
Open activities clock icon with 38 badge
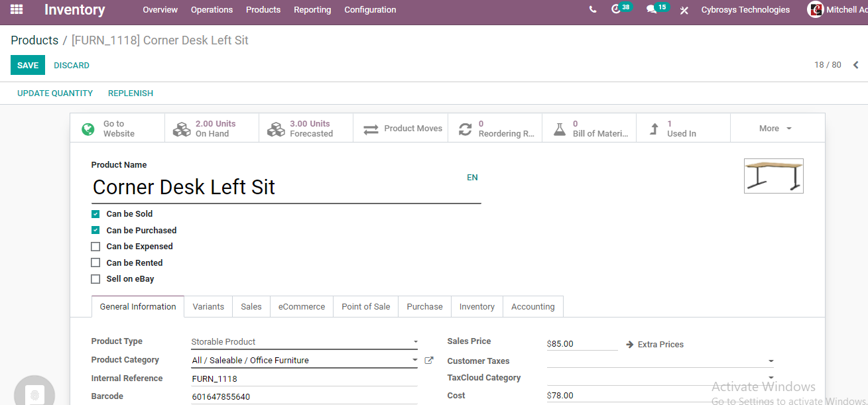[x=616, y=9]
